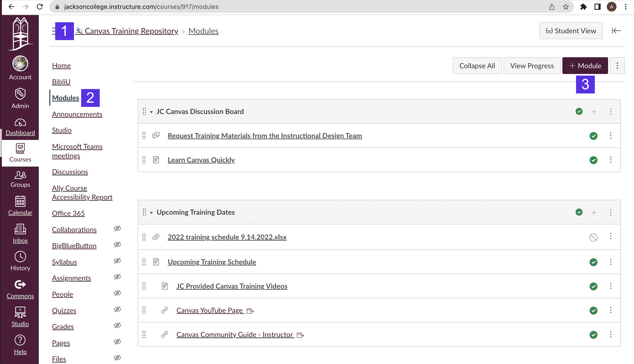Publish the 2022 training schedule file
634x364 pixels.
[x=593, y=237]
